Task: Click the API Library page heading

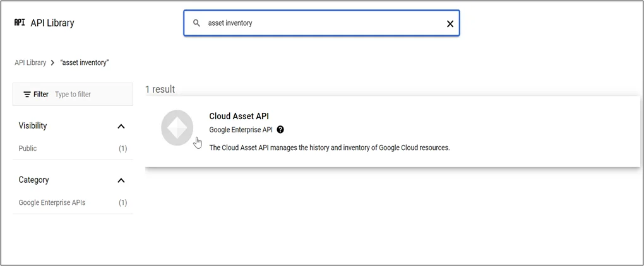Action: coord(52,23)
